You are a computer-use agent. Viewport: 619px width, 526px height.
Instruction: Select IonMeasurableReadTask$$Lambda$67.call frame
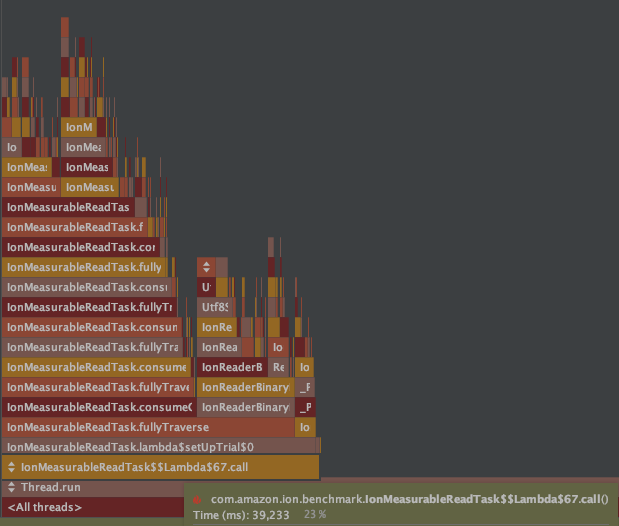coord(160,467)
